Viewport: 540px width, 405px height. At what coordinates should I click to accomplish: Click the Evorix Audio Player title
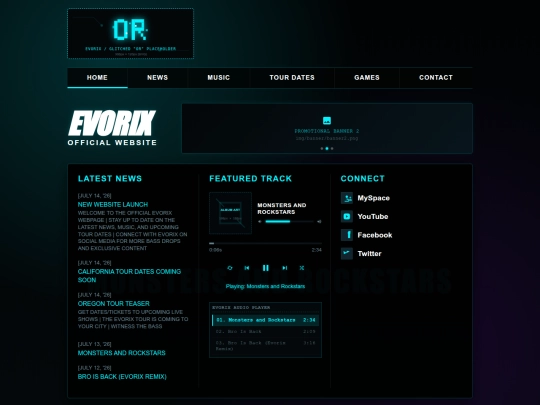click(241, 307)
